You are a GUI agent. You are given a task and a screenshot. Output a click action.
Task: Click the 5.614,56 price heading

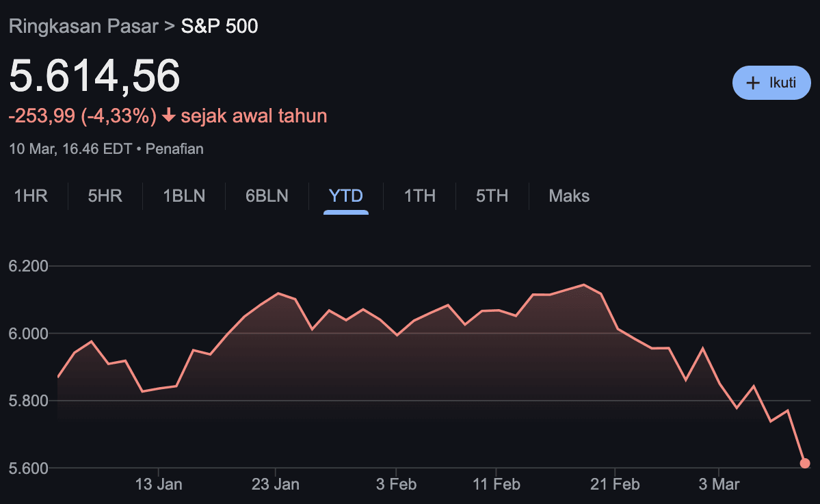pyautogui.click(x=94, y=76)
